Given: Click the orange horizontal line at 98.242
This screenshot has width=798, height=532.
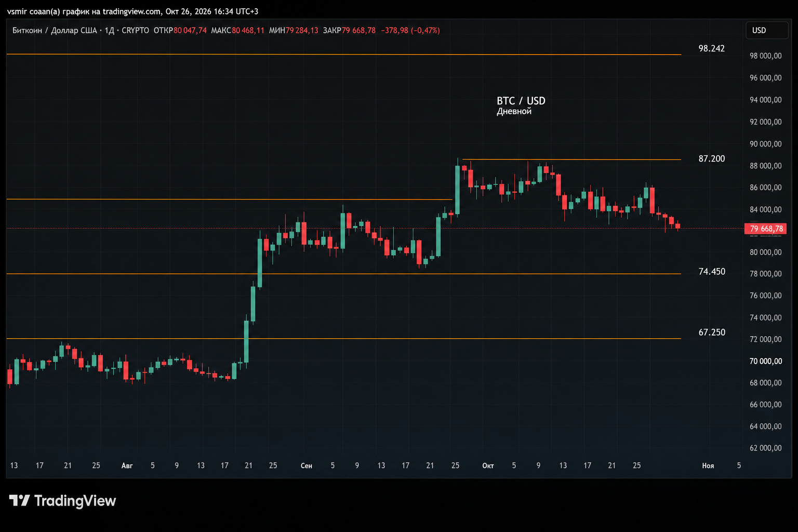Looking at the screenshot, I should [343, 54].
